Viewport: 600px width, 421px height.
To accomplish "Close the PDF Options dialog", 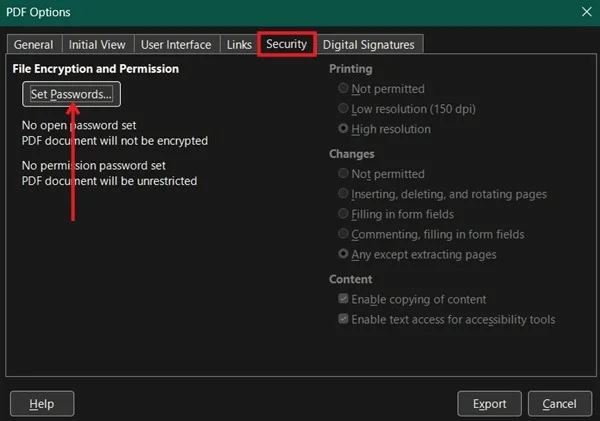I will click(585, 12).
